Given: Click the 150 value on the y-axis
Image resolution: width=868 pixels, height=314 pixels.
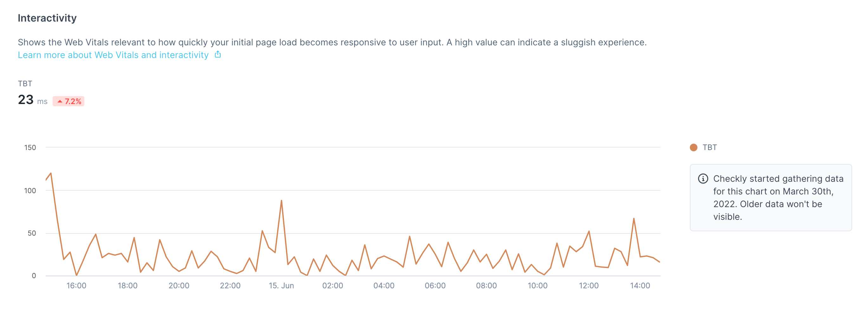Looking at the screenshot, I should (x=30, y=147).
